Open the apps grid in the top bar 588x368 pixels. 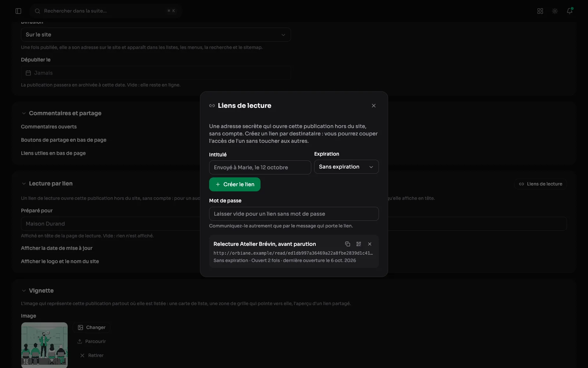(x=540, y=11)
